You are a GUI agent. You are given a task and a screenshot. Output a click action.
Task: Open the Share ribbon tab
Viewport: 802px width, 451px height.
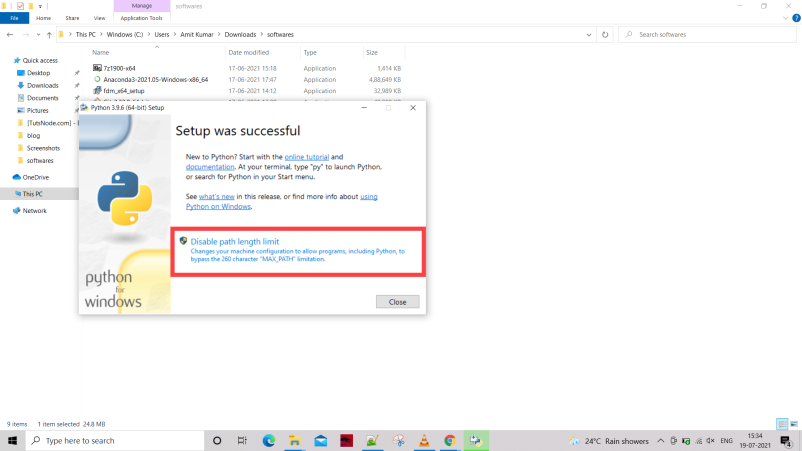point(72,18)
